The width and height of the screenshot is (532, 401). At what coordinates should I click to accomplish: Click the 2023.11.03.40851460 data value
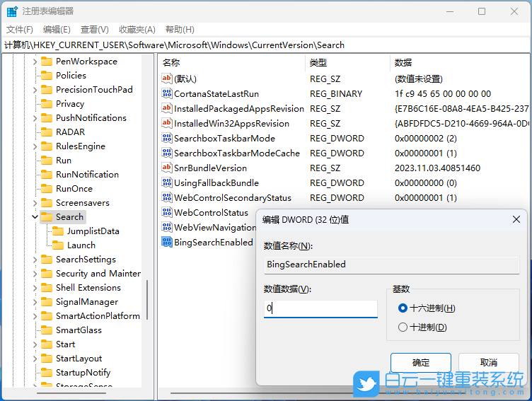[x=437, y=168]
